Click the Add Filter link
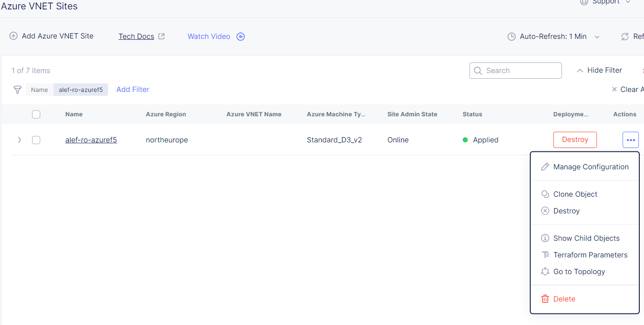This screenshot has width=644, height=325. [133, 89]
